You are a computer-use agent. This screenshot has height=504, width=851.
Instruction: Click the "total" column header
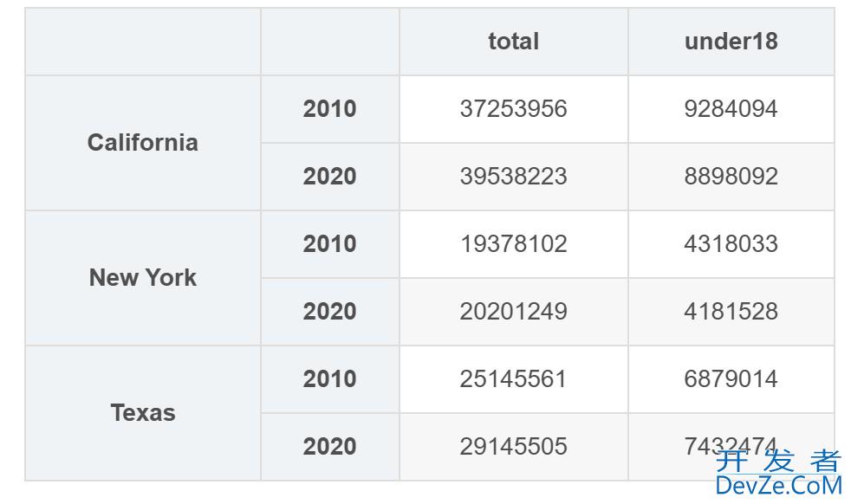(x=513, y=42)
